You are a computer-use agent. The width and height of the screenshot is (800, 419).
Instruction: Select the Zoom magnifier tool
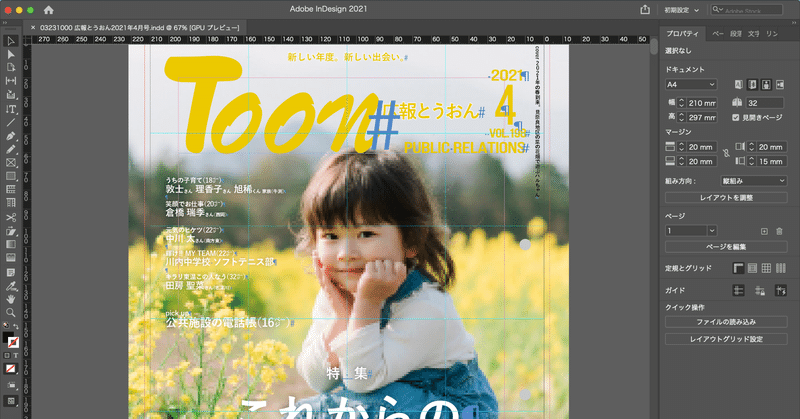point(11,312)
